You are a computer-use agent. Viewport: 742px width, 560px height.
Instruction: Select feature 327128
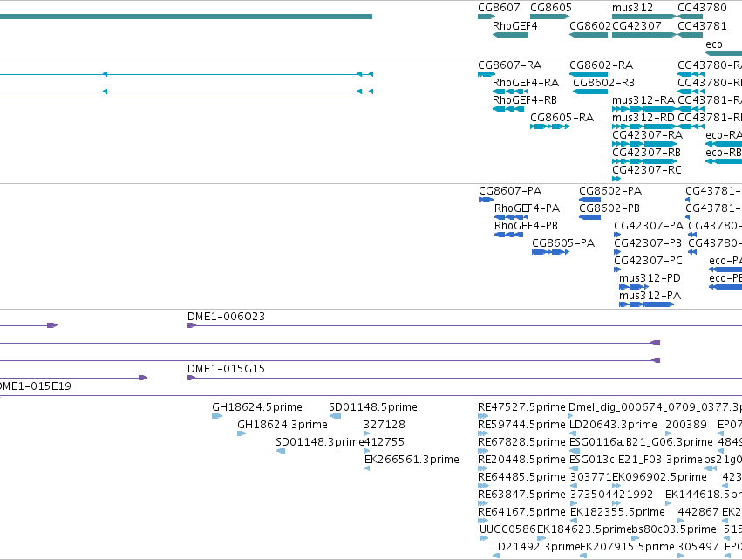point(367,434)
